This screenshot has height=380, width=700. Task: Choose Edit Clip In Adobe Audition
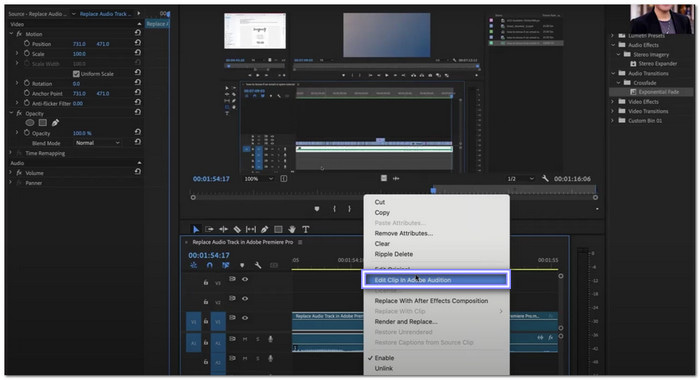(436, 280)
